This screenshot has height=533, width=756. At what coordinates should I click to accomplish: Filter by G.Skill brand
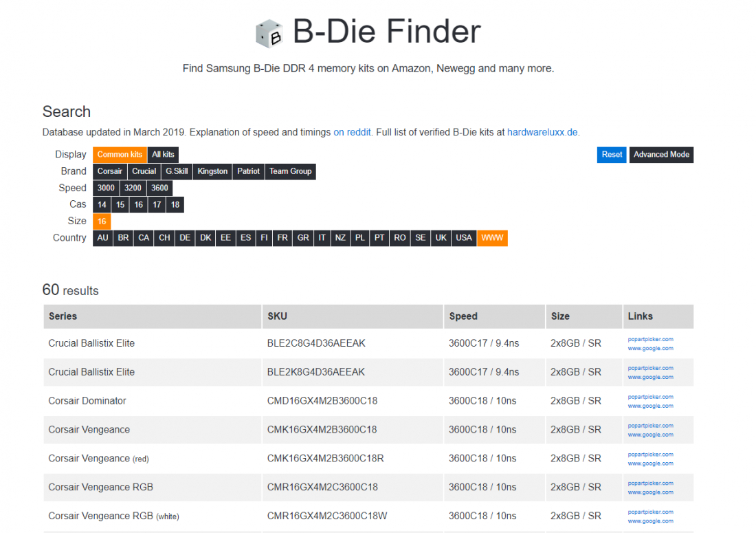[x=177, y=171]
